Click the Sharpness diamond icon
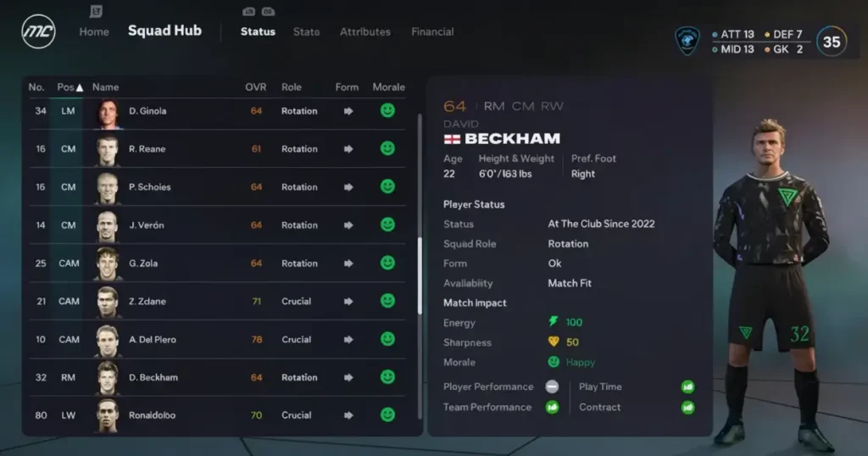This screenshot has height=456, width=868. click(x=554, y=342)
